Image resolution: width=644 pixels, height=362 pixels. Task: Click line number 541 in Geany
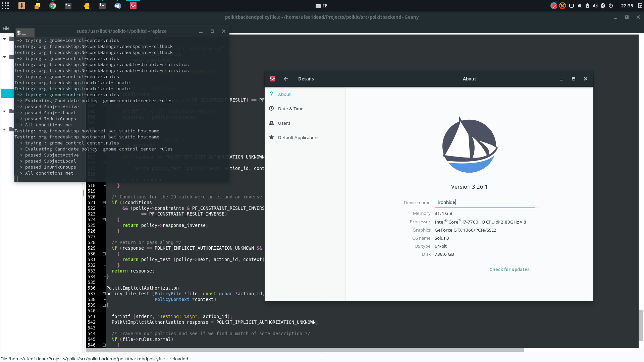coord(92,316)
